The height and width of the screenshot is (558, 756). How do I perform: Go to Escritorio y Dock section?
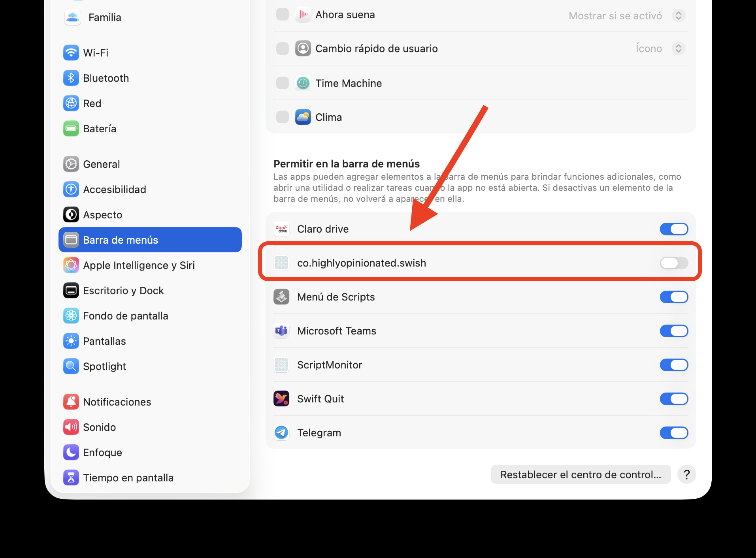point(150,291)
